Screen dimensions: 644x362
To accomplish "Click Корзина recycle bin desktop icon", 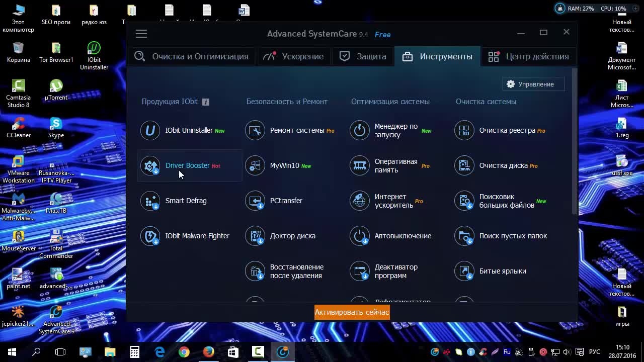I will pyautogui.click(x=19, y=52).
